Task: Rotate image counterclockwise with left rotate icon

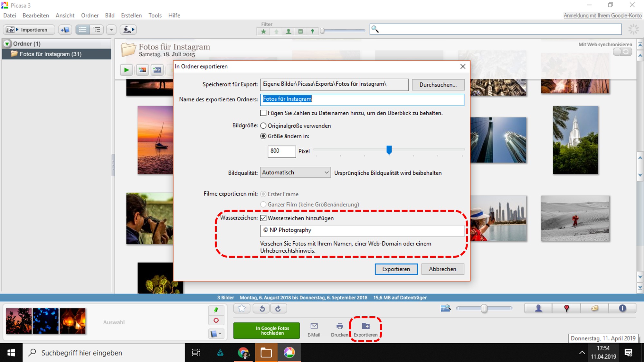Action: [262, 309]
